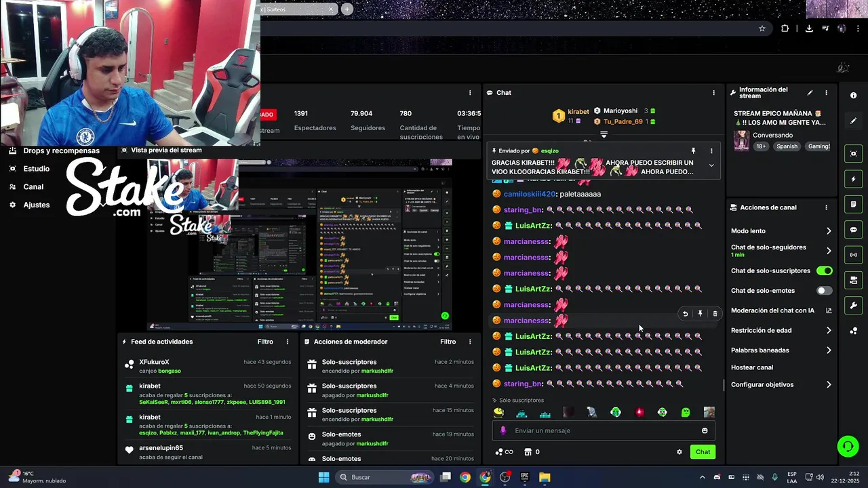The width and height of the screenshot is (868, 488).
Task: Pin the hovered marcianesss message
Action: point(700,314)
